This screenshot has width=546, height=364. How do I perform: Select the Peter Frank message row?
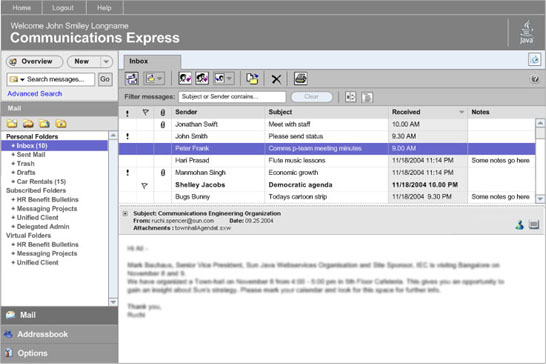click(x=327, y=148)
